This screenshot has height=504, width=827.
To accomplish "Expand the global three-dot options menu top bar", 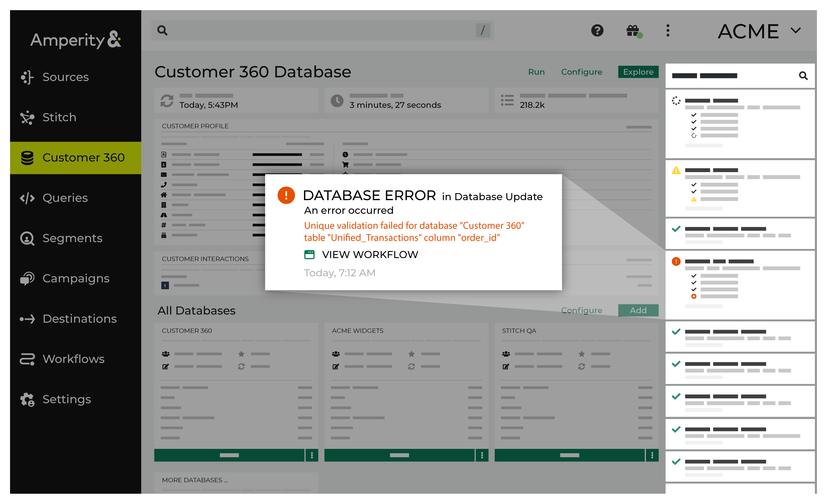I will (668, 30).
